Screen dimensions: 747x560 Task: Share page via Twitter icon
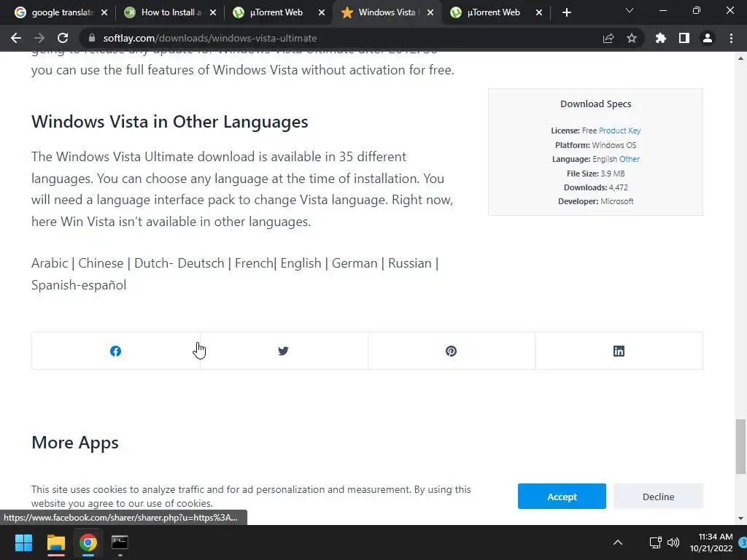[x=284, y=351]
